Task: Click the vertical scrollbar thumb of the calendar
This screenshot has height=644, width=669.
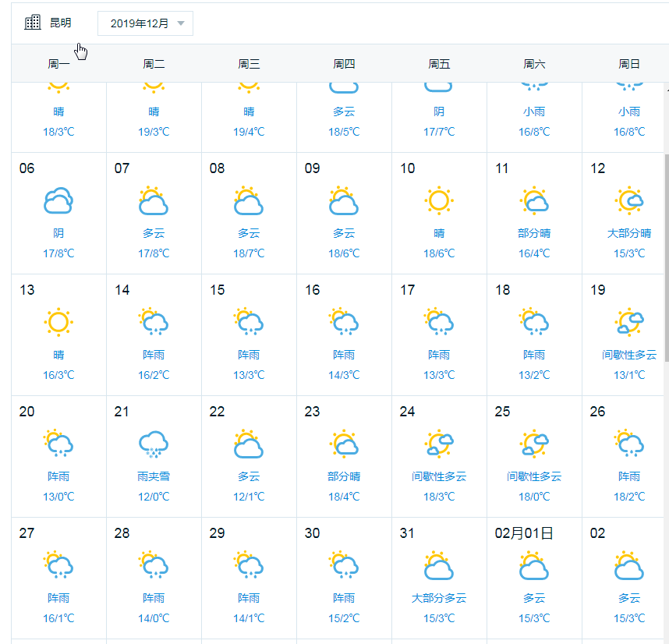Action: coord(667,257)
